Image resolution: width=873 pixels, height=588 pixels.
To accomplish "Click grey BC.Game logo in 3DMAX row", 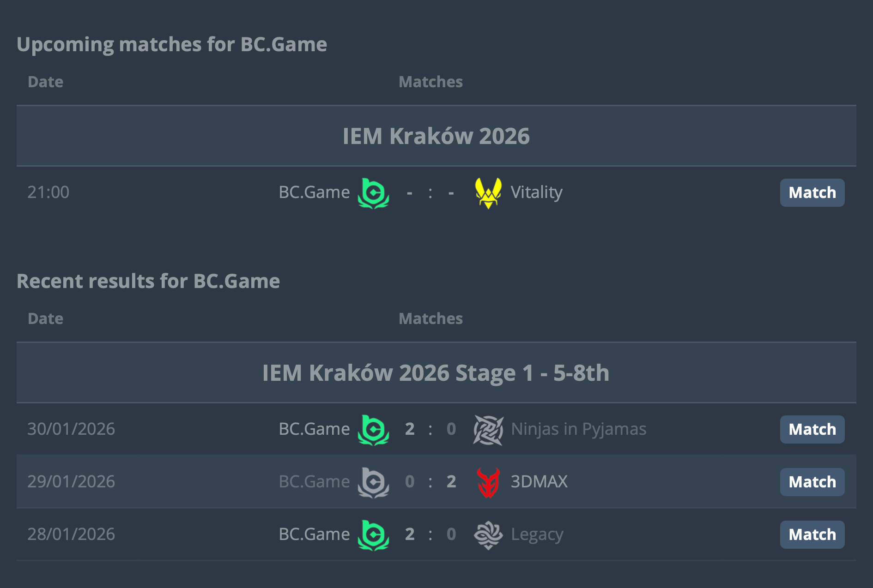I will point(373,482).
